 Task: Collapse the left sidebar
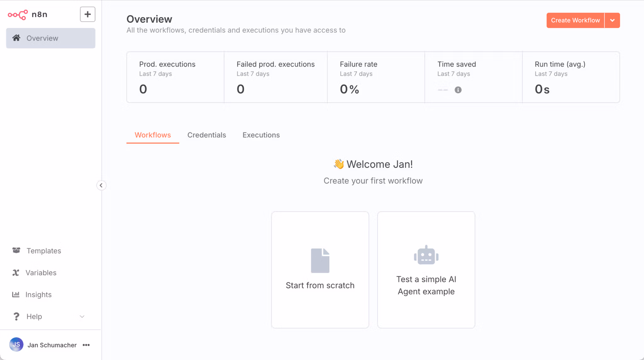pos(101,185)
